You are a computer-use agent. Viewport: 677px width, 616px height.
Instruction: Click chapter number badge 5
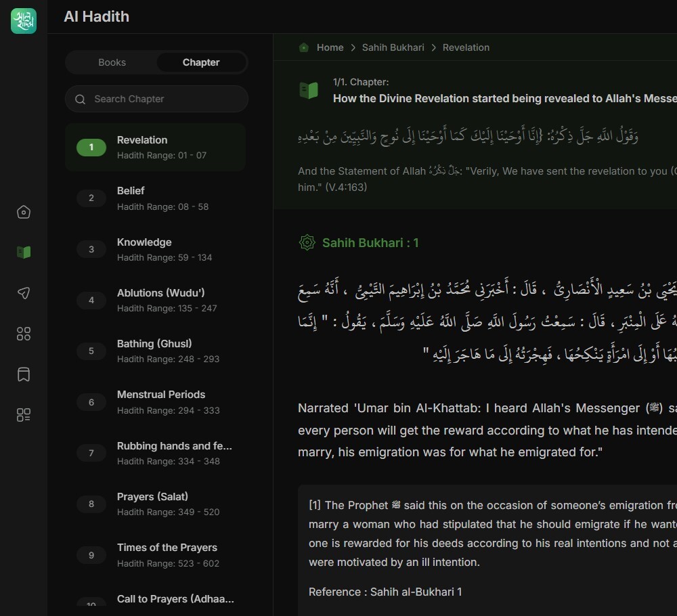click(x=91, y=351)
